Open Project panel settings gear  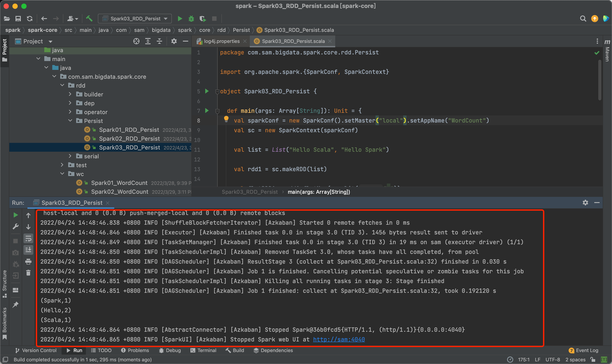click(174, 41)
